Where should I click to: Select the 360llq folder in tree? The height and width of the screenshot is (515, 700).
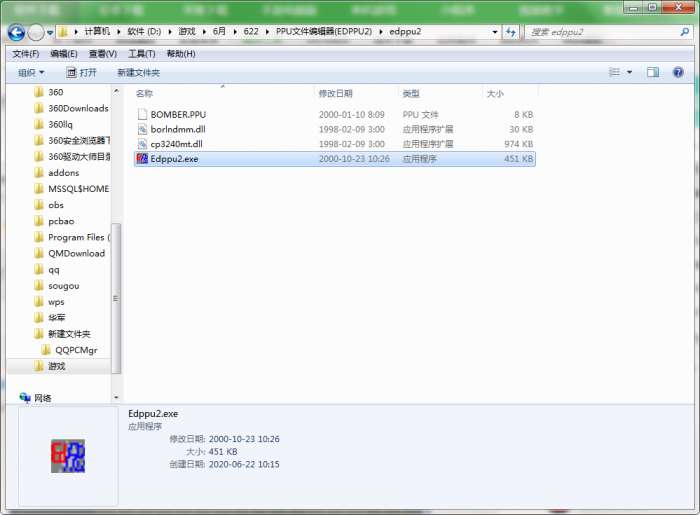[60, 125]
